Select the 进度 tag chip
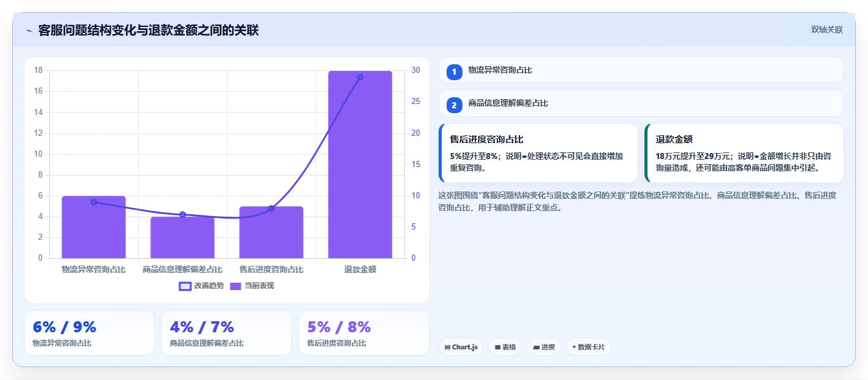 pos(544,347)
